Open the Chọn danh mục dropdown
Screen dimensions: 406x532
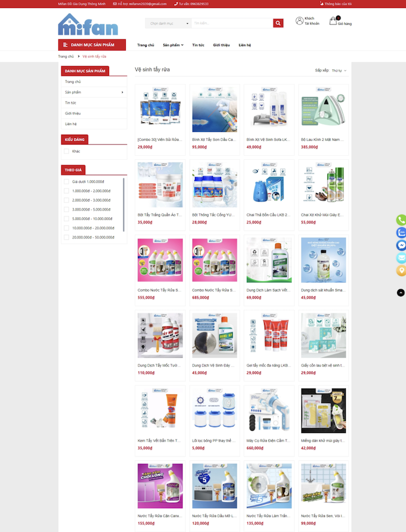[x=169, y=23]
